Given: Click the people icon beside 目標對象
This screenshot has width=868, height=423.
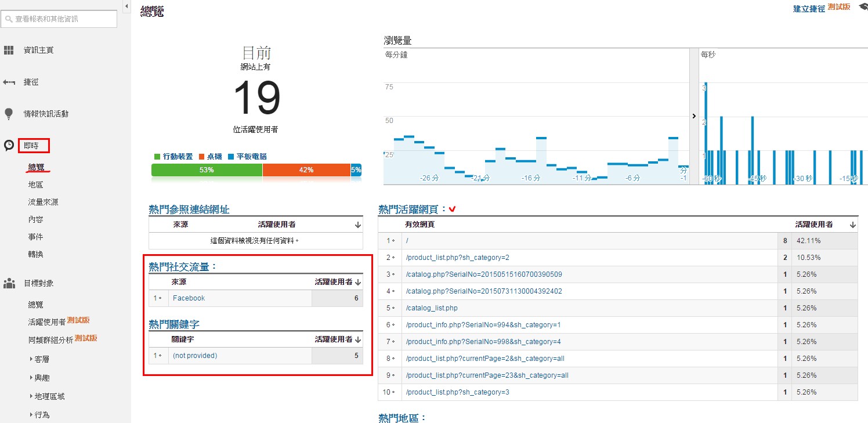Looking at the screenshot, I should (9, 284).
